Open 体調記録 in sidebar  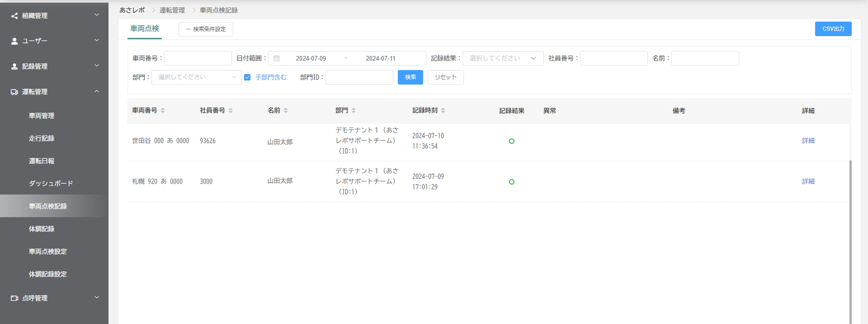point(41,229)
